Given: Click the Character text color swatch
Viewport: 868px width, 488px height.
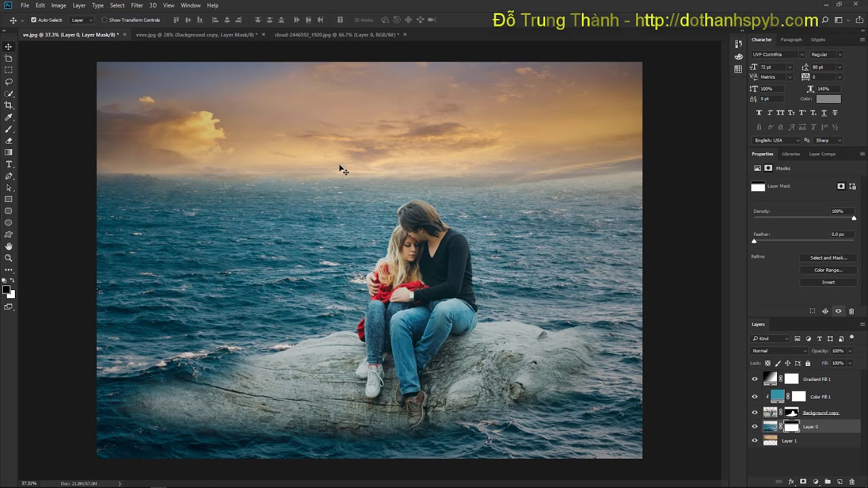Looking at the screenshot, I should click(828, 99).
